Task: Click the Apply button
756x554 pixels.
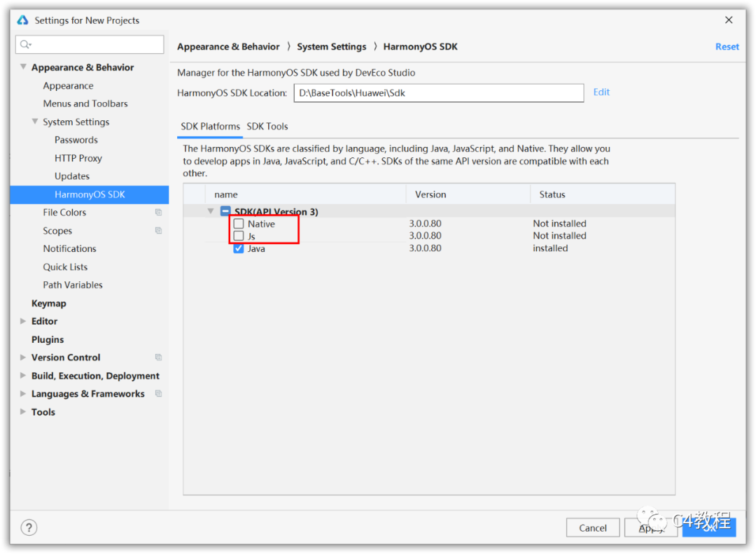Action: click(x=651, y=527)
